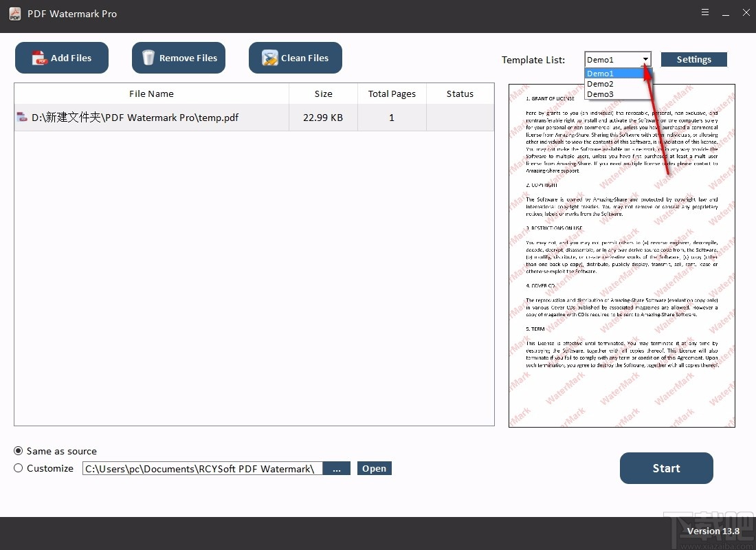Close the PDF Watermark Pro window

coord(746,12)
